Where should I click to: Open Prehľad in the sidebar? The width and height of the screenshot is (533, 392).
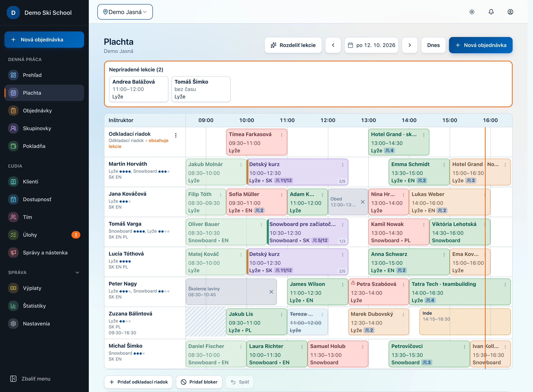pos(44,75)
